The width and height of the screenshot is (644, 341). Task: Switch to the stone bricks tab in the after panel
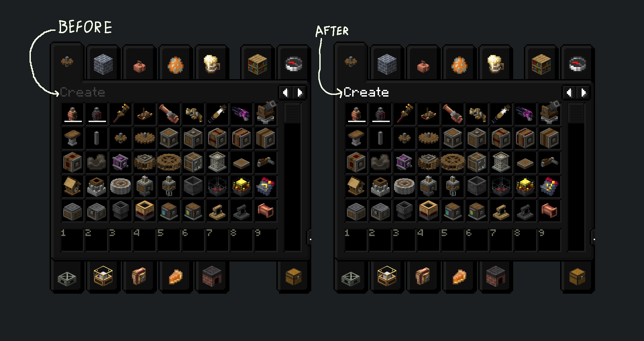[x=387, y=64]
